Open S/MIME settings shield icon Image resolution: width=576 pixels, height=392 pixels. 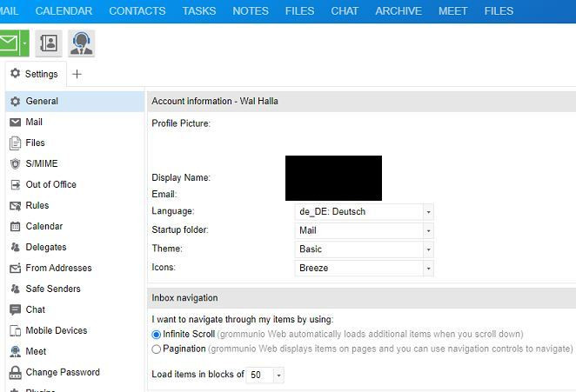pyautogui.click(x=15, y=163)
